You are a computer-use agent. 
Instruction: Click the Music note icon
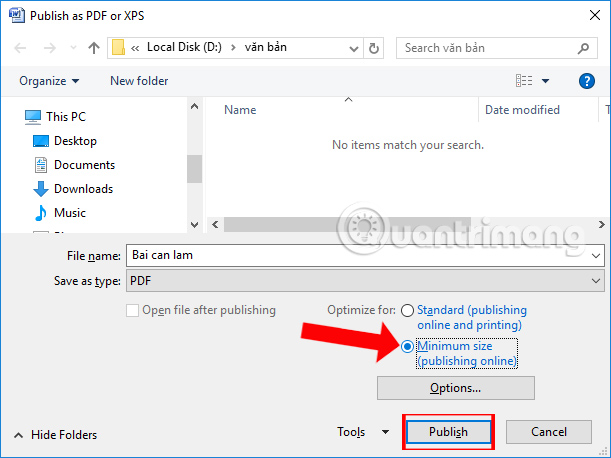pyautogui.click(x=40, y=213)
